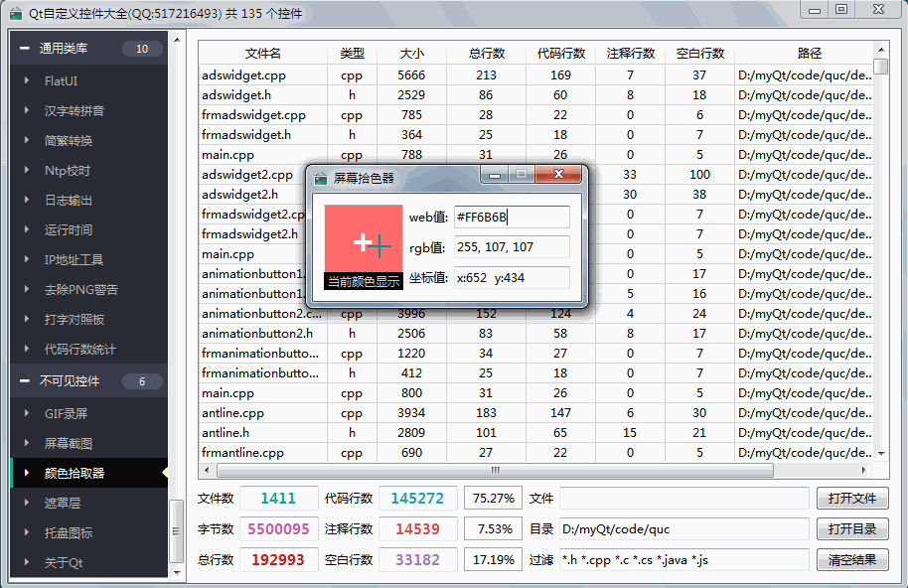
Task: Collapse the 通用类库 section
Action: tap(25, 49)
